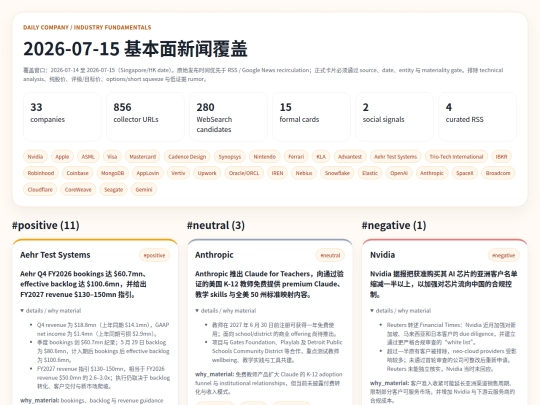
Task: Click the Visa tag
Action: [x=112, y=157]
